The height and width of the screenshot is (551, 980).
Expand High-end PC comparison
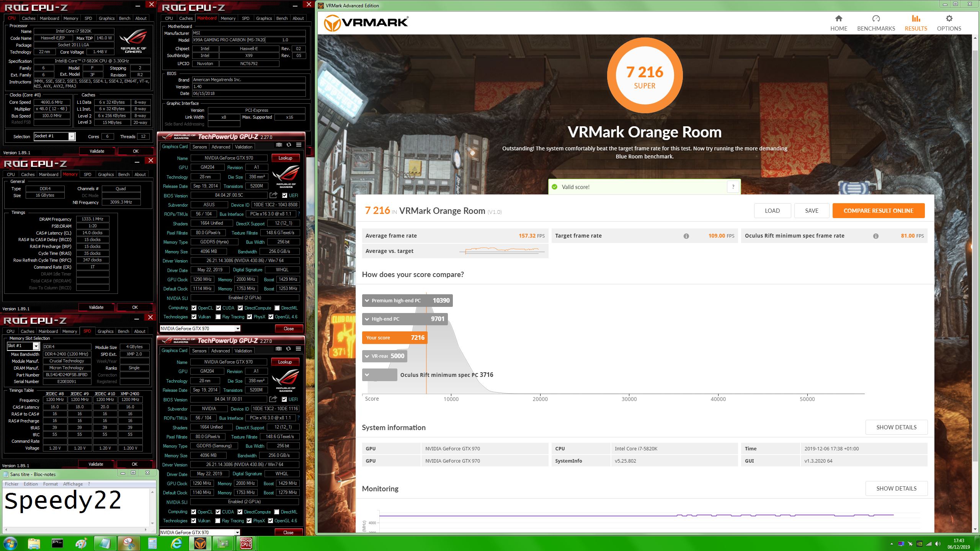405,319
